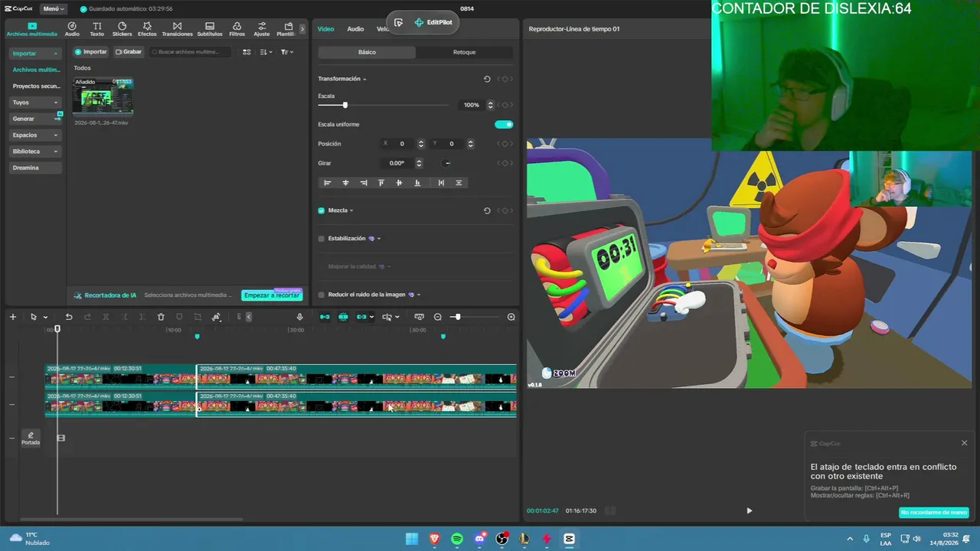Switch media view with the grid icon
The width and height of the screenshot is (980, 551).
pyautogui.click(x=247, y=52)
